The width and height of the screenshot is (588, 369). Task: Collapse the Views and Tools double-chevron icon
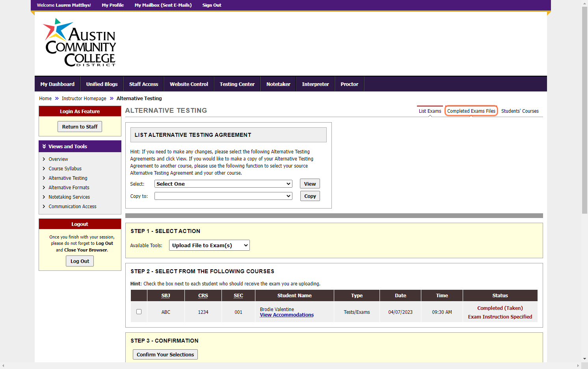[x=44, y=146]
